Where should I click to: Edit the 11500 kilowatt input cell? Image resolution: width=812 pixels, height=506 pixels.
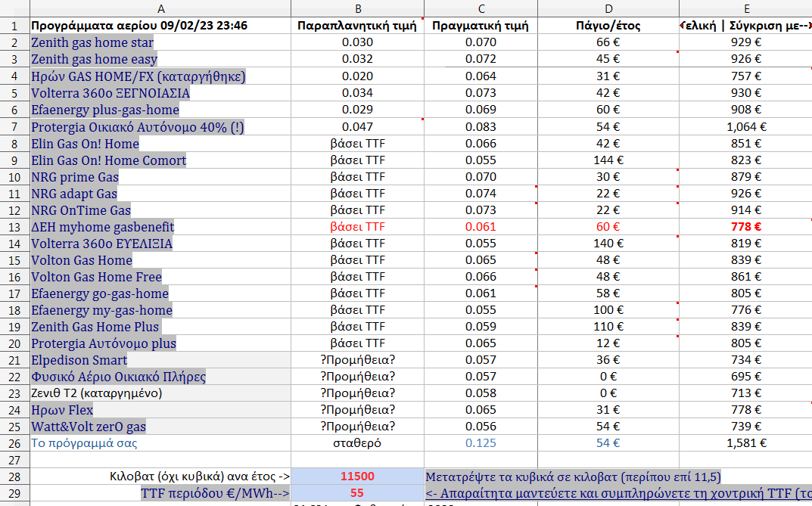click(357, 476)
